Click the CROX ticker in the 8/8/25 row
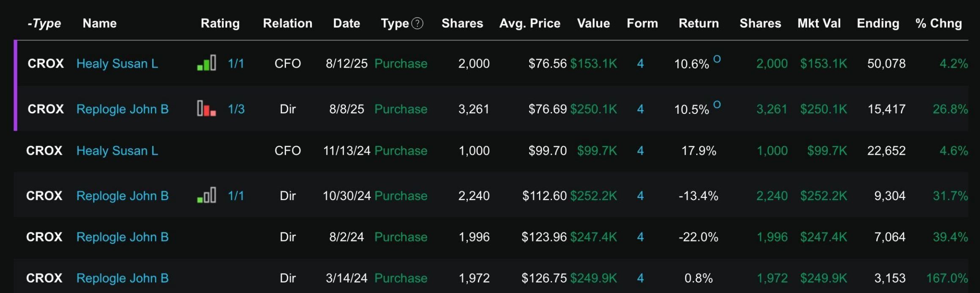980x293 pixels. tap(46, 109)
